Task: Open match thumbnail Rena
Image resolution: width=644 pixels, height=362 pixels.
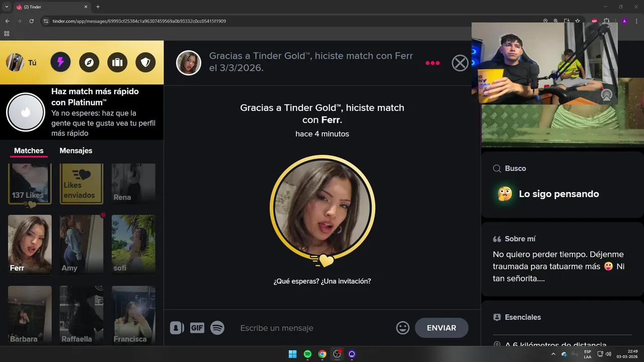Action: tap(133, 184)
